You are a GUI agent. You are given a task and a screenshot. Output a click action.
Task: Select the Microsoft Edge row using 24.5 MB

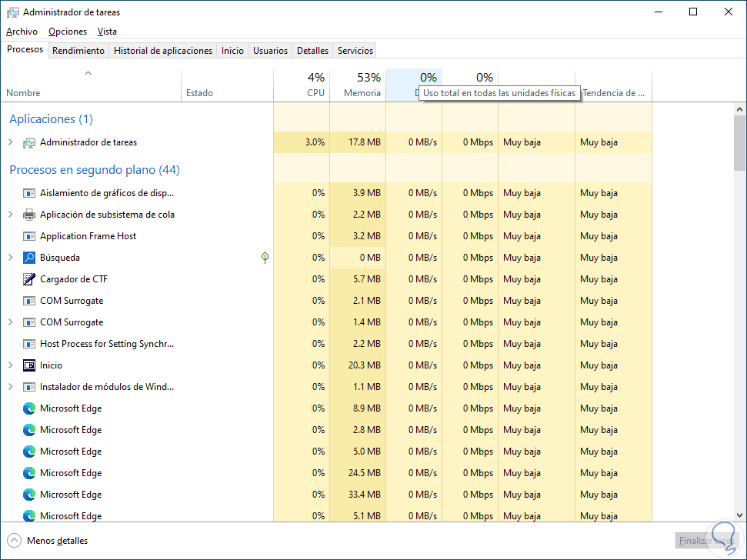point(326,473)
